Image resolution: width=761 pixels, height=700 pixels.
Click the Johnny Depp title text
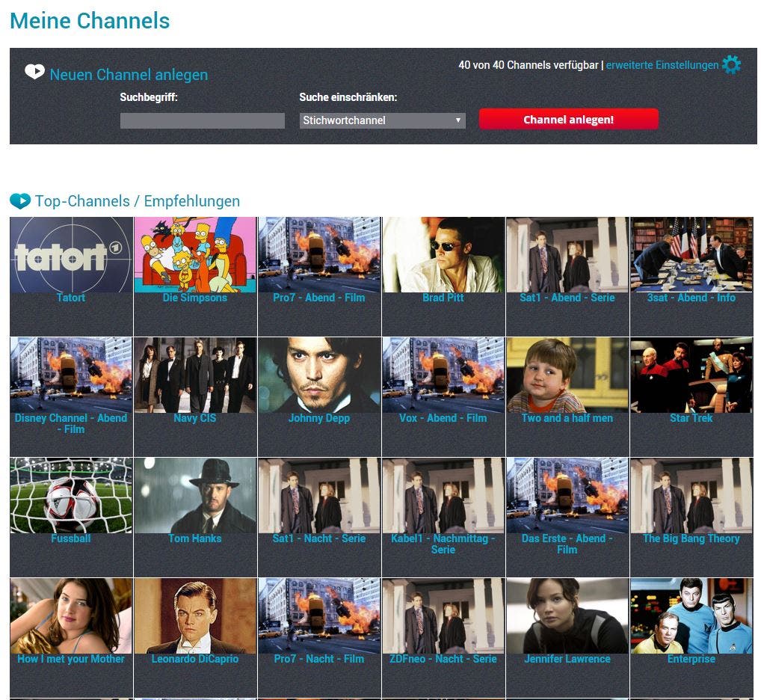coord(319,418)
